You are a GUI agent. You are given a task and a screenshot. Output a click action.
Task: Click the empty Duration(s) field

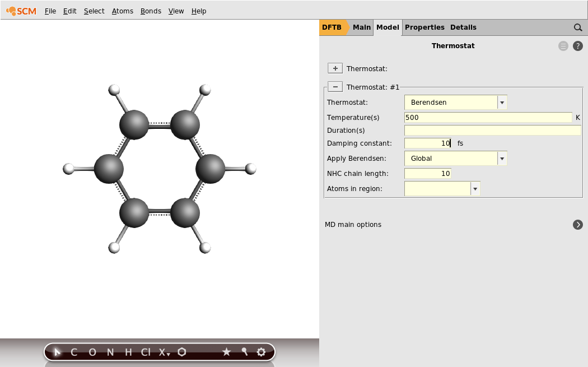point(493,130)
